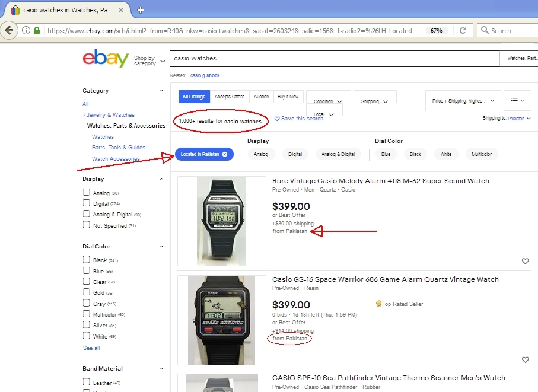Select the Auction tab
Image resolution: width=538 pixels, height=392 pixels.
261,97
